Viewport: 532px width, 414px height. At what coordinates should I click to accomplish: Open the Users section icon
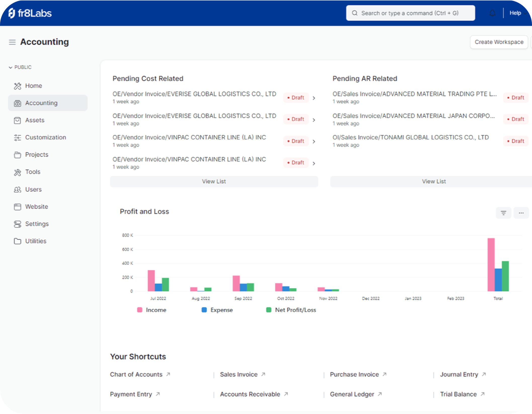[17, 189]
